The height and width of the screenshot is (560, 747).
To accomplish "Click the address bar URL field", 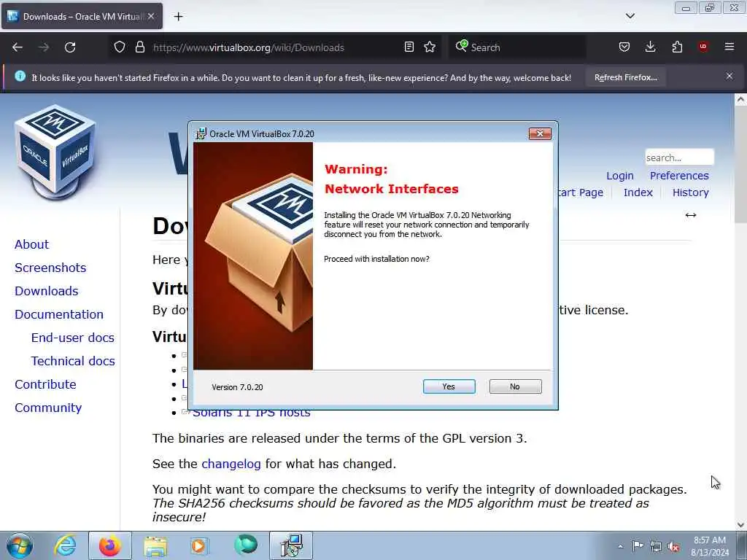I will point(274,47).
